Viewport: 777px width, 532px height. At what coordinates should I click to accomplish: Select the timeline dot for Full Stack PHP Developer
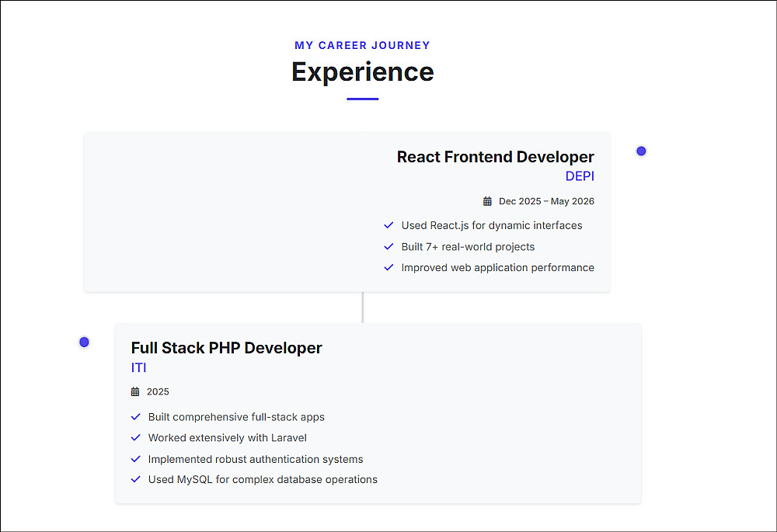click(84, 342)
